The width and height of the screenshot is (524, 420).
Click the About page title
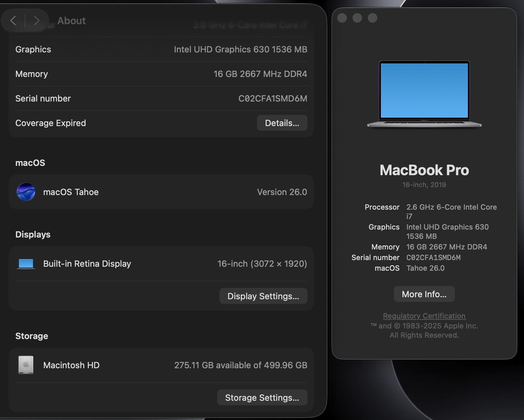tap(71, 21)
